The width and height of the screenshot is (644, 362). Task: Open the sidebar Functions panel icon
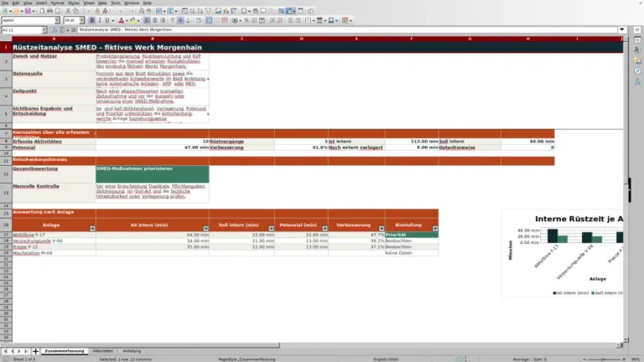[637, 81]
